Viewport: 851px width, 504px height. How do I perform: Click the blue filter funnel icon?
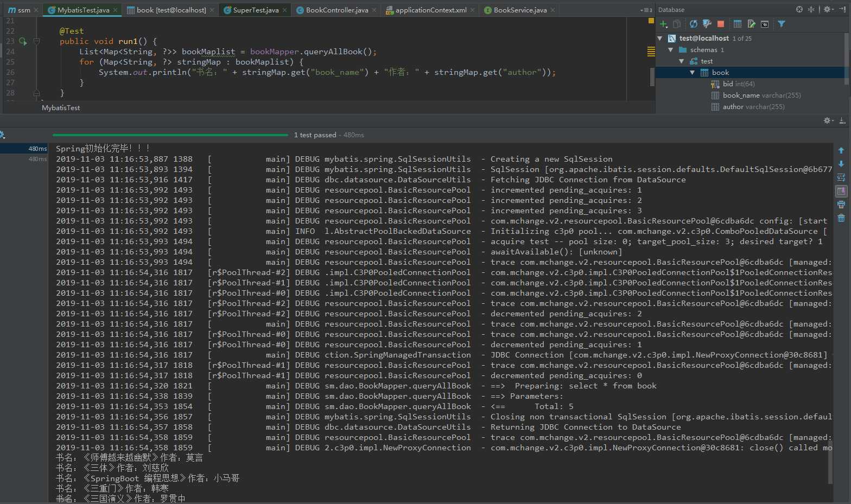click(x=782, y=24)
